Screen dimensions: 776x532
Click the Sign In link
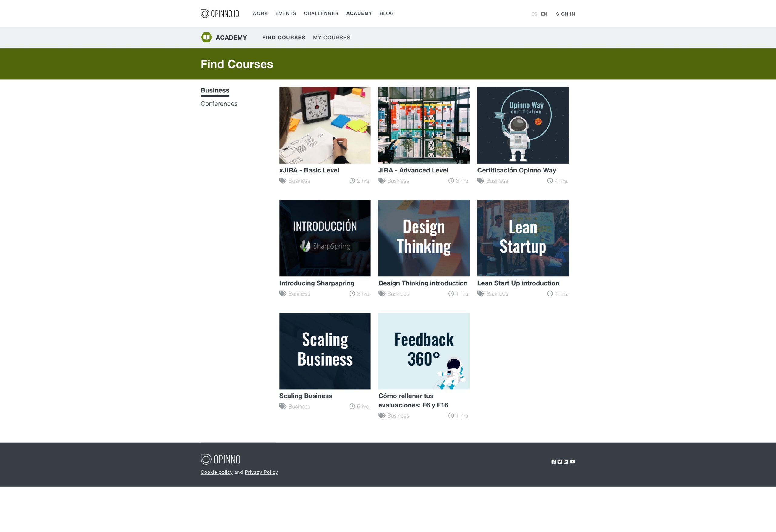click(x=565, y=14)
